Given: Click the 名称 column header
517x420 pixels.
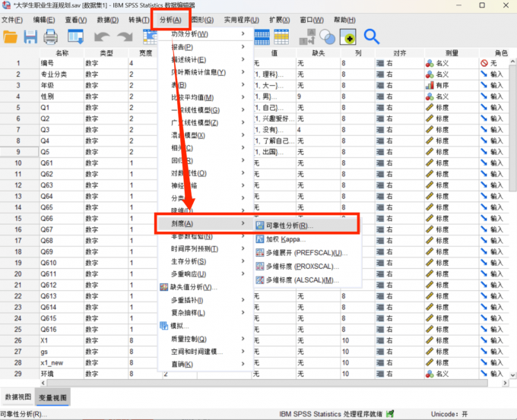Looking at the screenshot, I should point(62,53).
